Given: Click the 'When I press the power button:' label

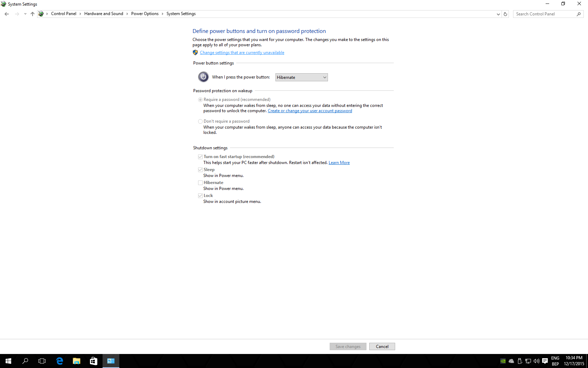Looking at the screenshot, I should click(x=241, y=77).
